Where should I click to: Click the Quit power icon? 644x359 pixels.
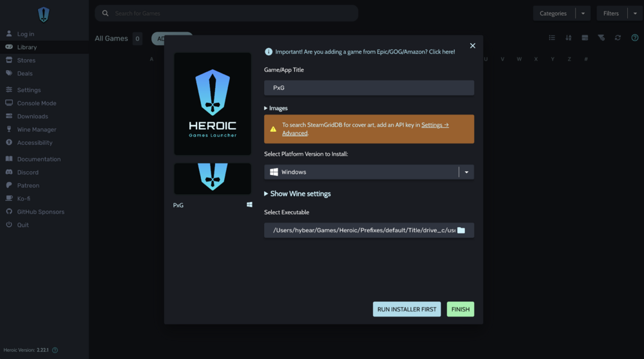click(x=9, y=225)
